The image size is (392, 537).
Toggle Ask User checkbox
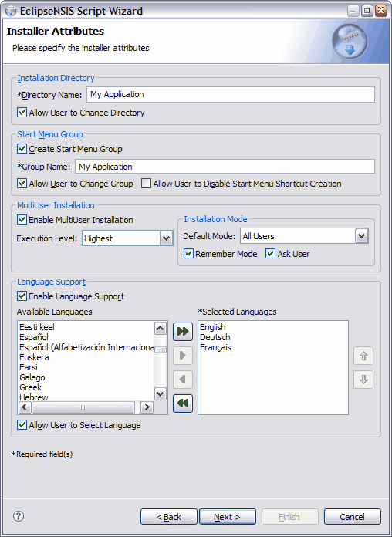click(271, 254)
